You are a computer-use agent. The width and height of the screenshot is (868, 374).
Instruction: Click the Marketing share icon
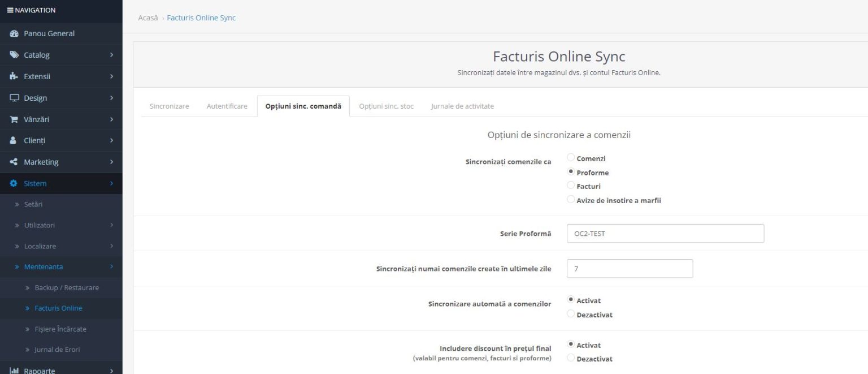click(x=14, y=162)
